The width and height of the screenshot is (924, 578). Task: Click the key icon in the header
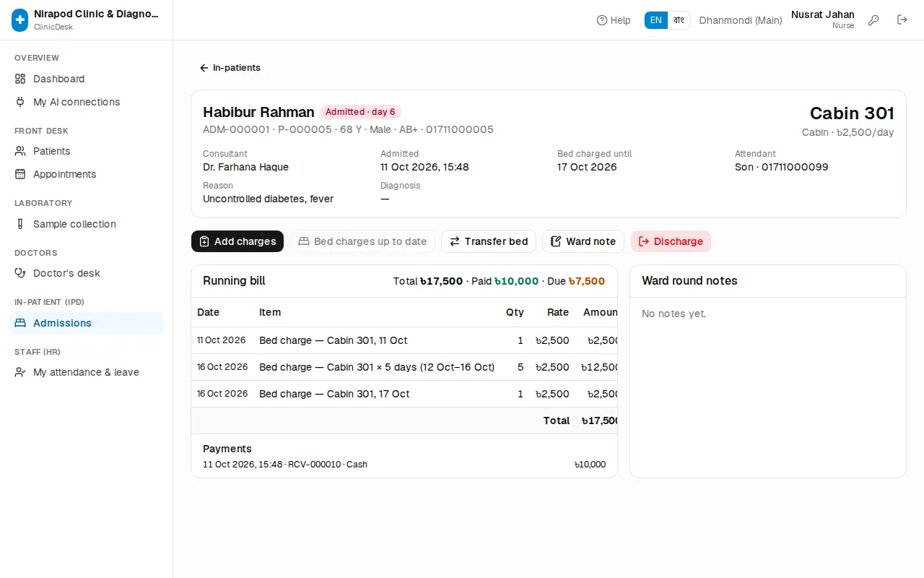[x=873, y=20]
